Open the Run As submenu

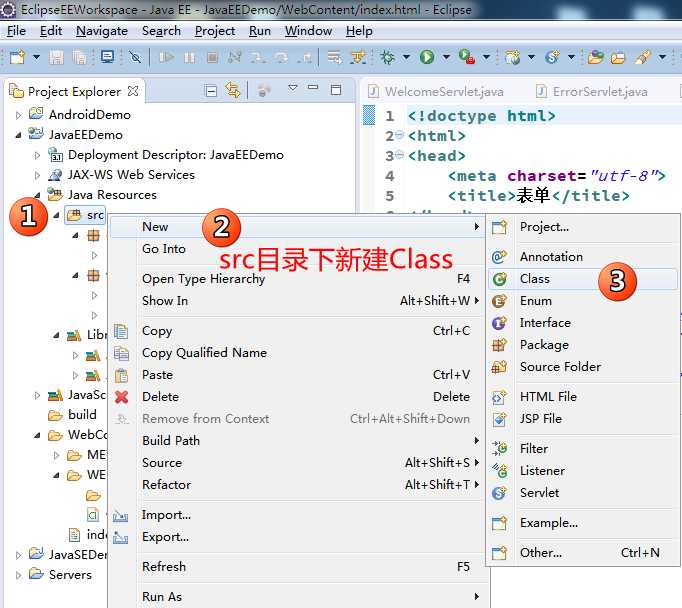pos(296,597)
